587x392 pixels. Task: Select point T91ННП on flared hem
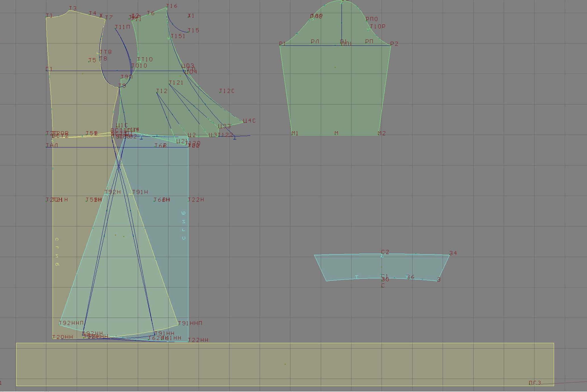178,324
